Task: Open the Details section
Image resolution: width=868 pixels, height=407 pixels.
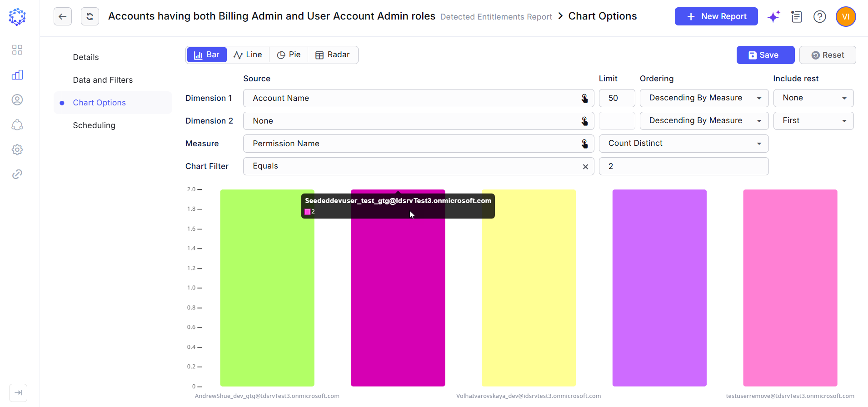Action: (86, 57)
